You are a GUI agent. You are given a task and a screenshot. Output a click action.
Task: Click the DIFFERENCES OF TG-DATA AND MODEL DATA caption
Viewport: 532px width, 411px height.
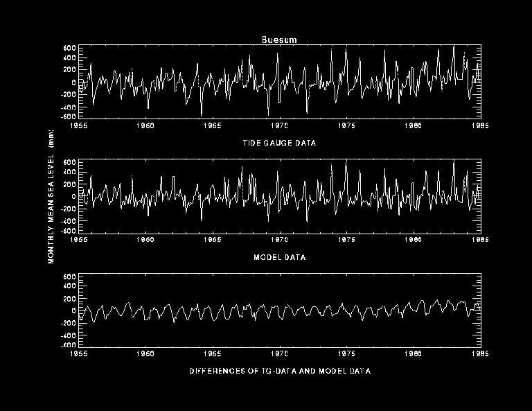279,371
